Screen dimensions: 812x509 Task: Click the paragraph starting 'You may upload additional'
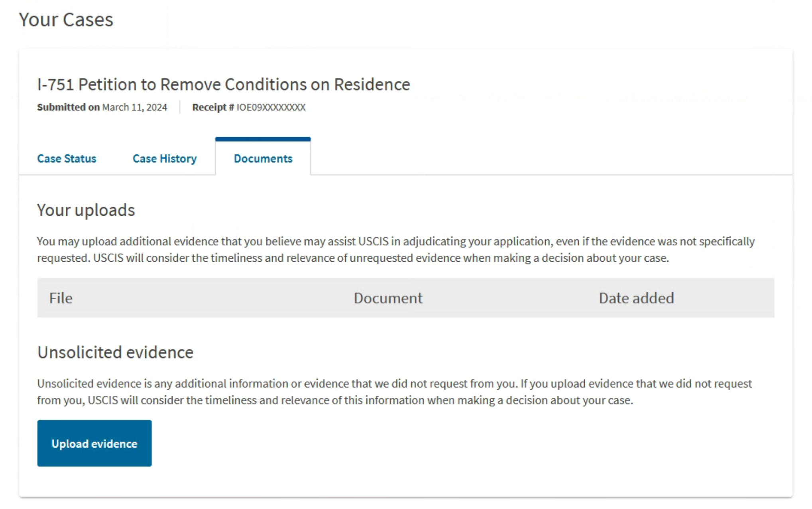[x=396, y=250]
